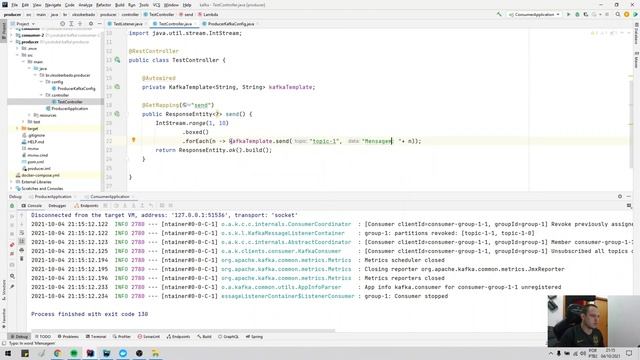Click the magnifier icon in debug sidebar
The image size is (640, 360).
(x=12, y=276)
